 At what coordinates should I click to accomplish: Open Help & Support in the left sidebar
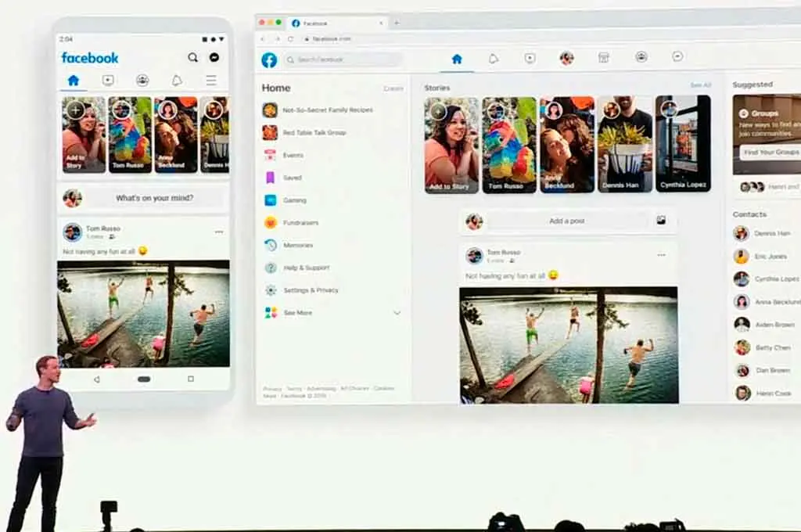click(296, 268)
